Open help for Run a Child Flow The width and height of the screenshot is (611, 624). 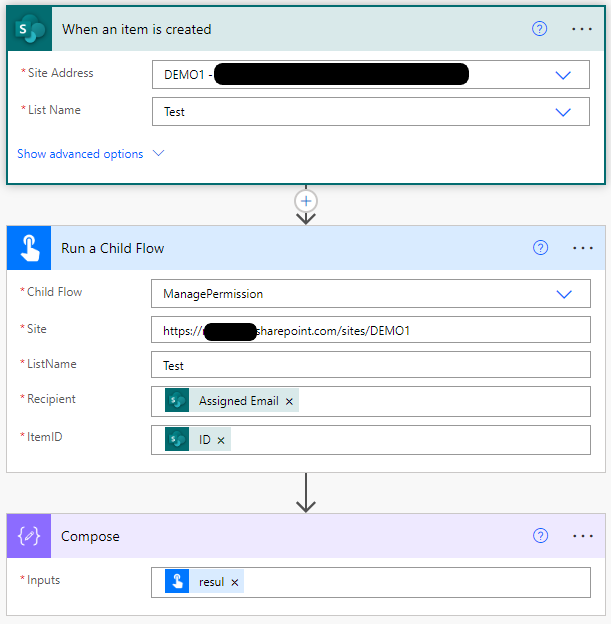(541, 248)
